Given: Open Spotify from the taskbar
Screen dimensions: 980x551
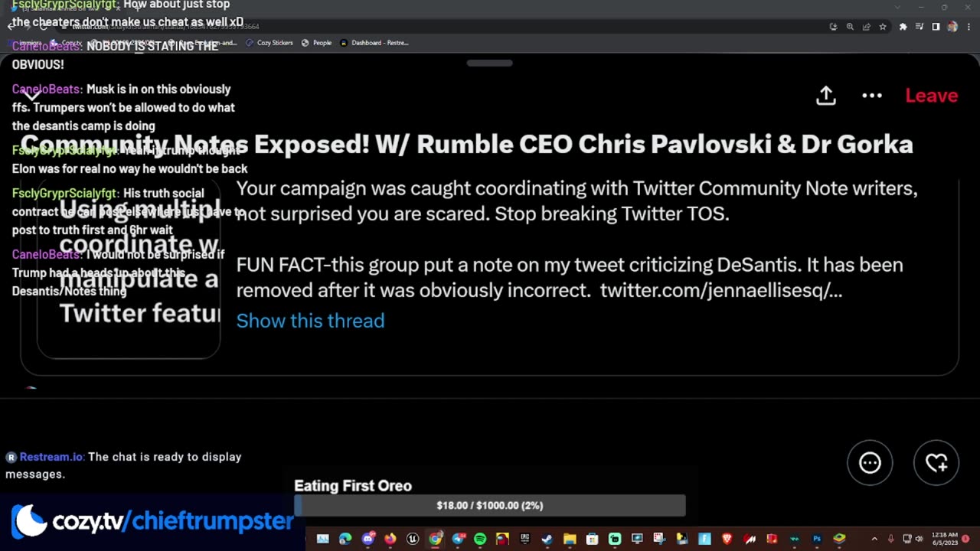Looking at the screenshot, I should click(480, 539).
